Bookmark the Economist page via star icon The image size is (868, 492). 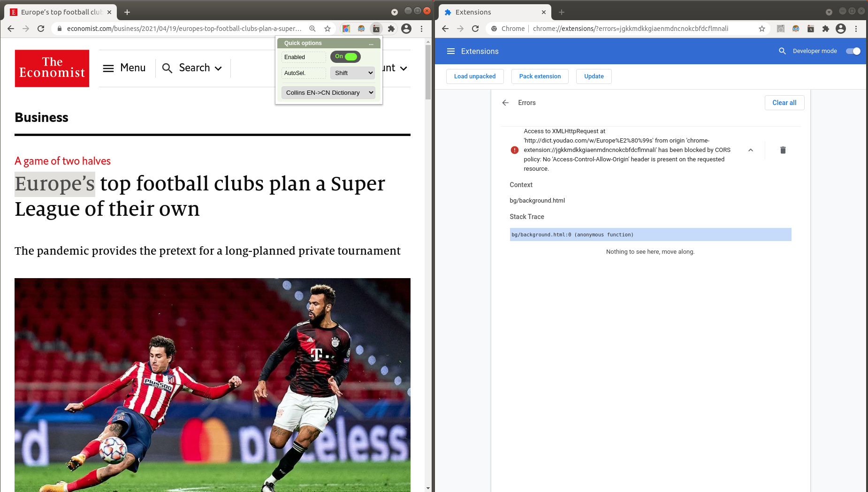[x=327, y=28]
